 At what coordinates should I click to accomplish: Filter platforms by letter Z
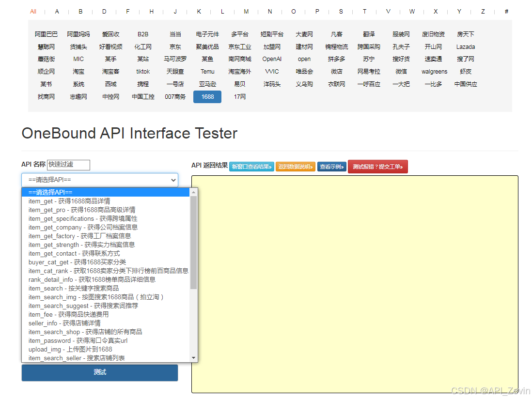pyautogui.click(x=483, y=12)
